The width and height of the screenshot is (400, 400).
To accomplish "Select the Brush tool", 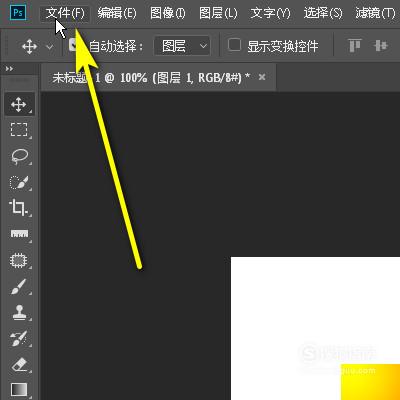I will click(19, 287).
